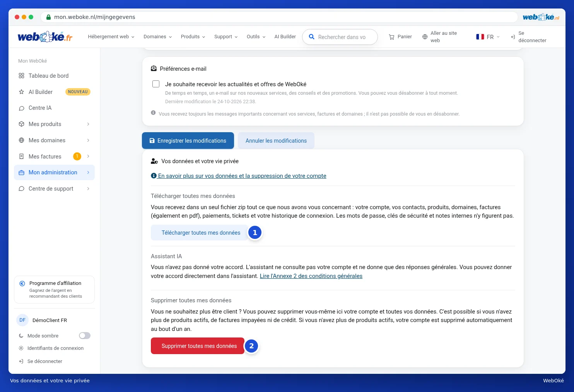The width and height of the screenshot is (574, 392).
Task: Click Annuler les modifications button
Action: 276,141
